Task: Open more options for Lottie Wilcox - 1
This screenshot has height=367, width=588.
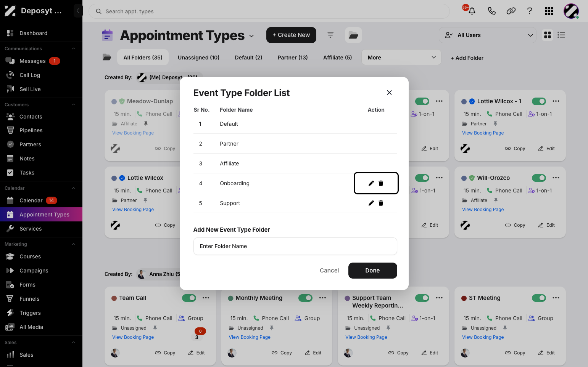Action: [x=556, y=101]
